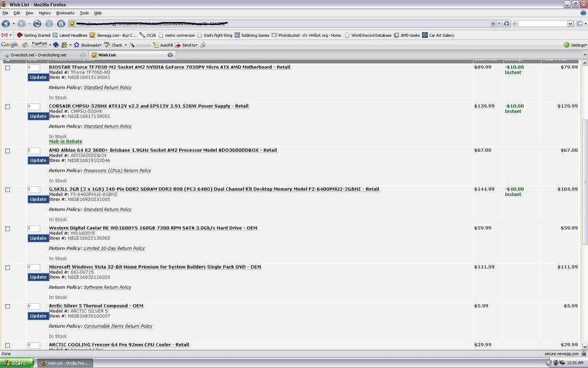Open the OCIA bookmark
The width and height of the screenshot is (588, 368).
[x=148, y=35]
